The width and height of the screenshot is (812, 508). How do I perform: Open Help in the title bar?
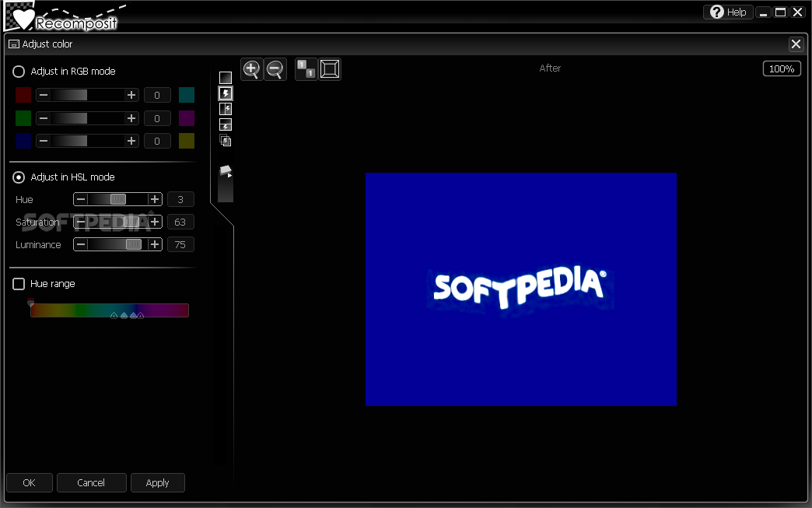[728, 12]
